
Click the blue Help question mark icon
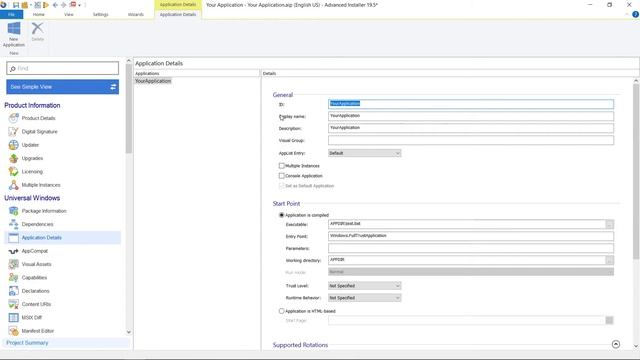tap(635, 14)
